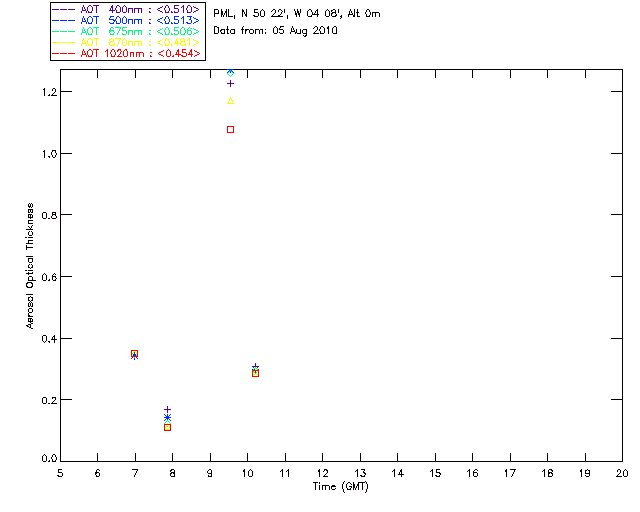
Task: Click the x-axis tick label "15"
Action: (435, 473)
